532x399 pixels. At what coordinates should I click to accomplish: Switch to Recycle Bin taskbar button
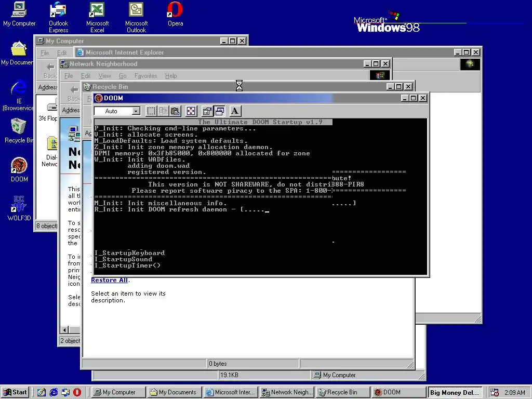pyautogui.click(x=342, y=392)
